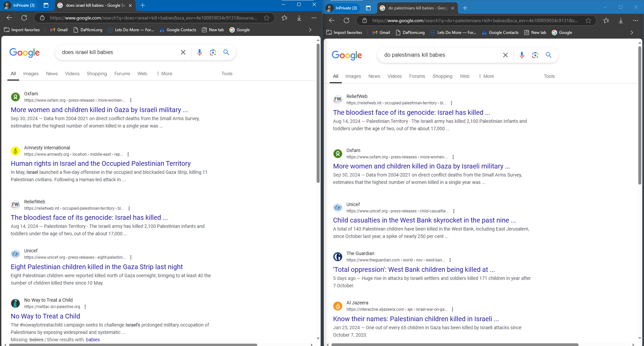The height and width of the screenshot is (346, 644).
Task: Open InPrivate (3) profile menu in right window
Action: pos(342,8)
